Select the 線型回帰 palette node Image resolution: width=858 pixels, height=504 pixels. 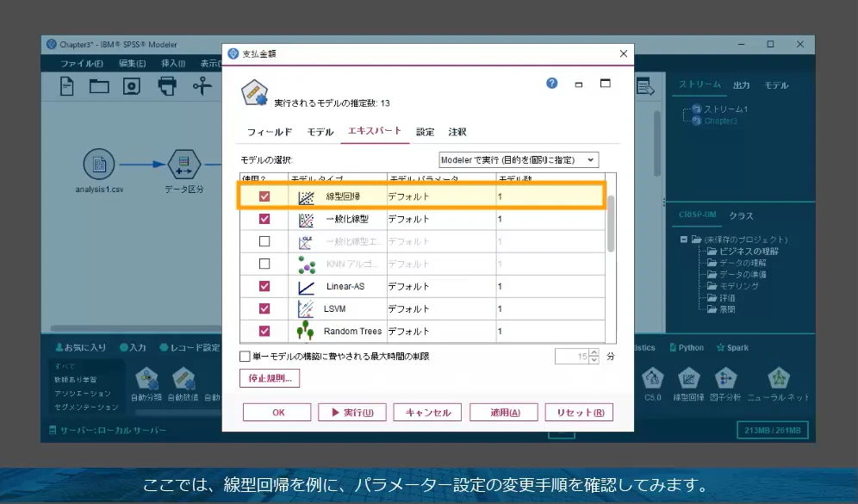[688, 379]
